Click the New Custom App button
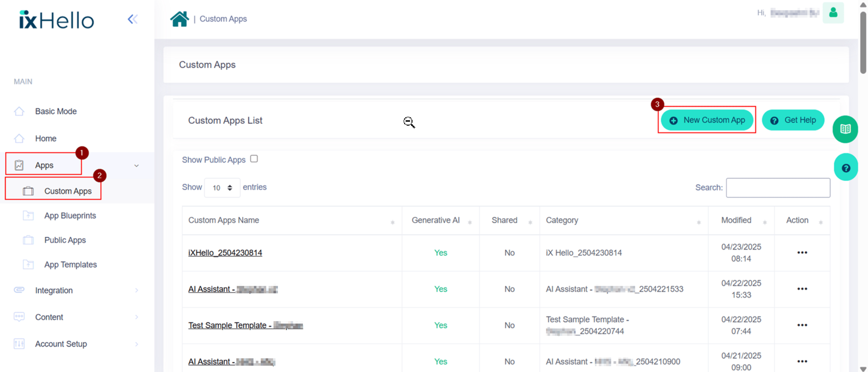This screenshot has height=372, width=868. (707, 120)
